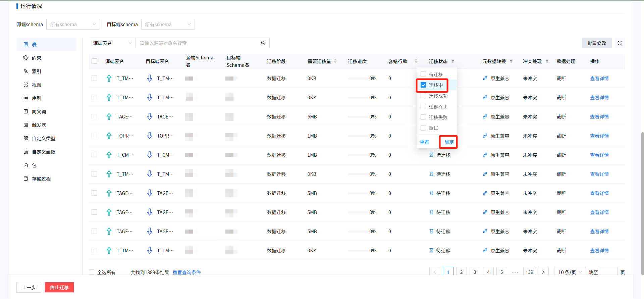The width and height of the screenshot is (644, 299).
Task: Check the 重试 filter option
Action: point(423,128)
